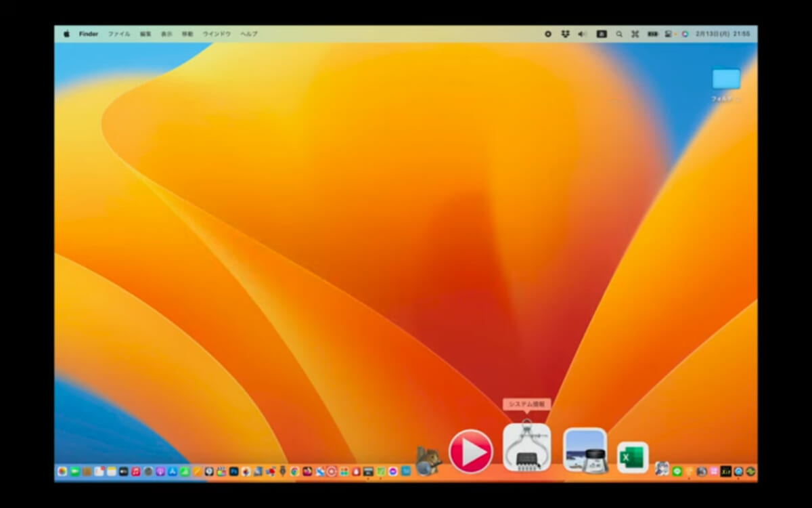Launch FaceTime from the Dock
The image size is (812, 508).
(74, 471)
